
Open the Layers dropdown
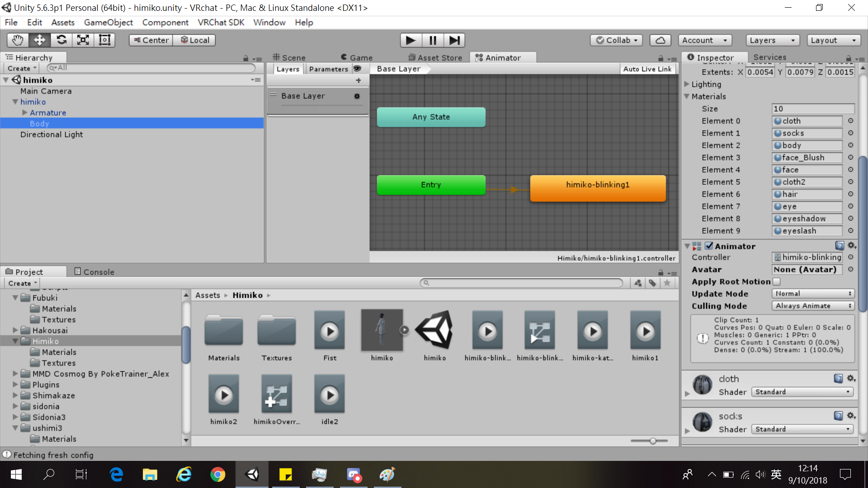coord(772,40)
